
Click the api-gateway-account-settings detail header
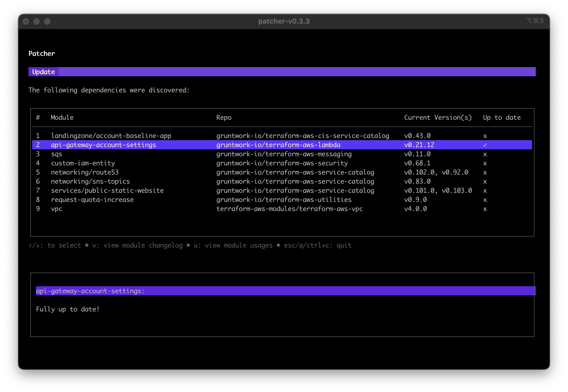(x=90, y=291)
